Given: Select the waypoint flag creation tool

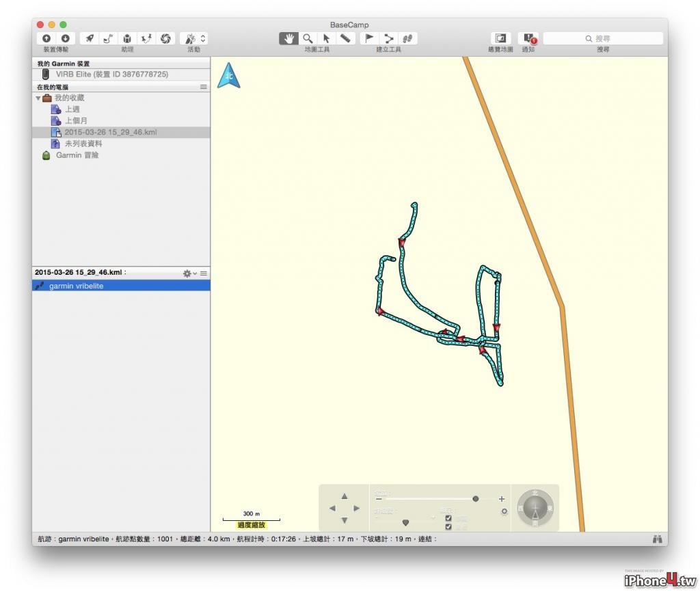Looking at the screenshot, I should 369,39.
